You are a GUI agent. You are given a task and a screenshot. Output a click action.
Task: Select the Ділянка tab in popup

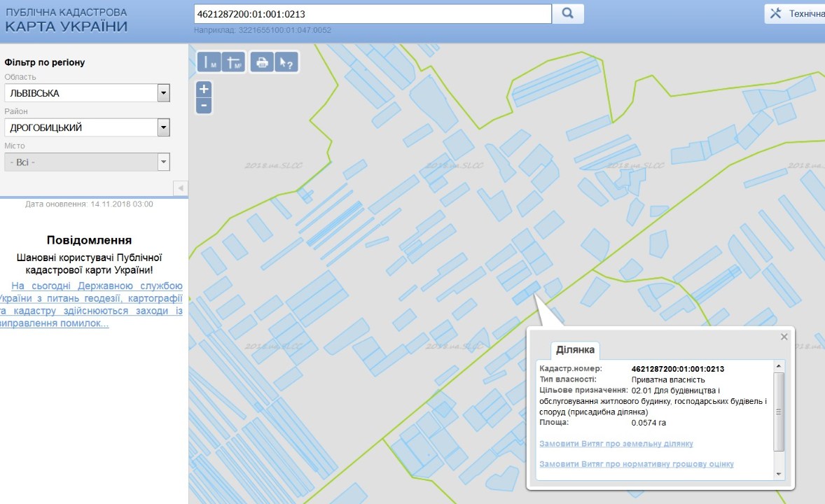point(575,350)
